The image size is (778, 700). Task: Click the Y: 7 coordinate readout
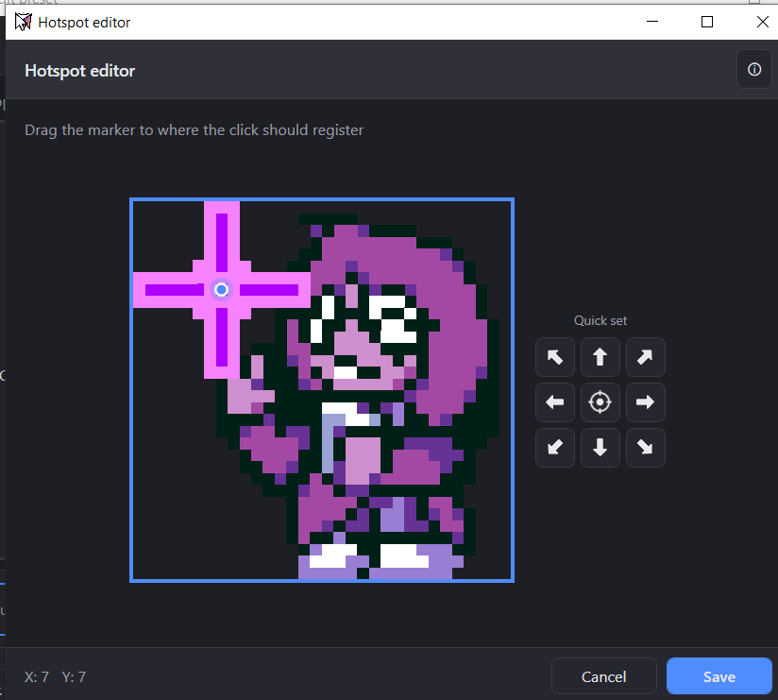point(74,676)
